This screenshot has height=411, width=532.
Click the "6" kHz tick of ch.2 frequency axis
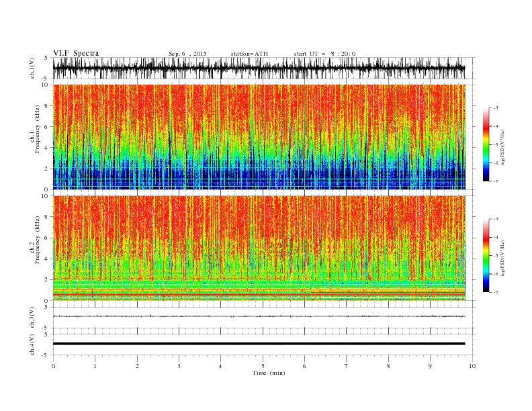pos(47,238)
